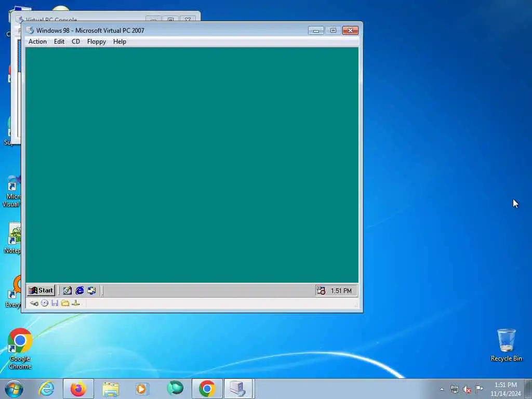This screenshot has width=532, height=399.
Task: Click the 1:51 PM clock in the Windows 98 tray
Action: click(341, 291)
